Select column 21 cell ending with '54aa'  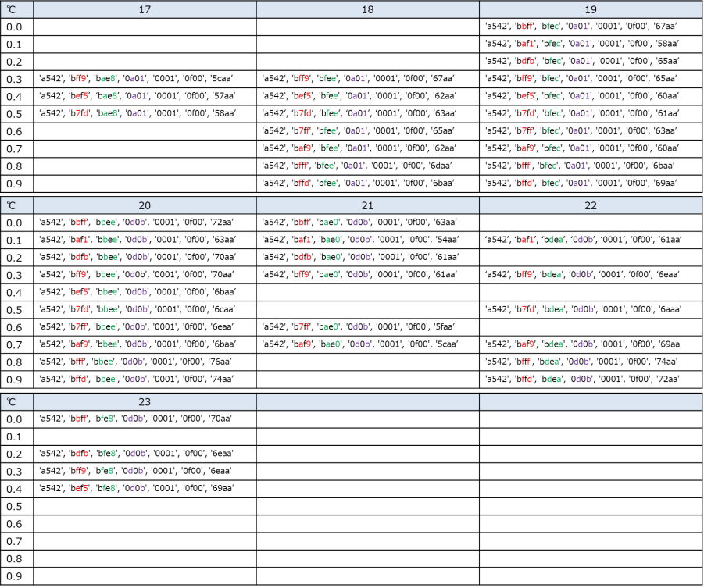(x=367, y=240)
